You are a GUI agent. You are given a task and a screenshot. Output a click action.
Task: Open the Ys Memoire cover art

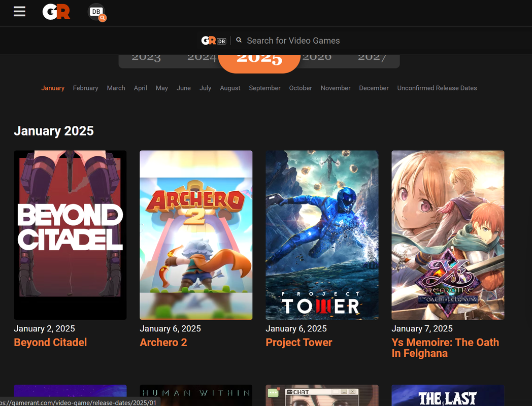pyautogui.click(x=448, y=235)
